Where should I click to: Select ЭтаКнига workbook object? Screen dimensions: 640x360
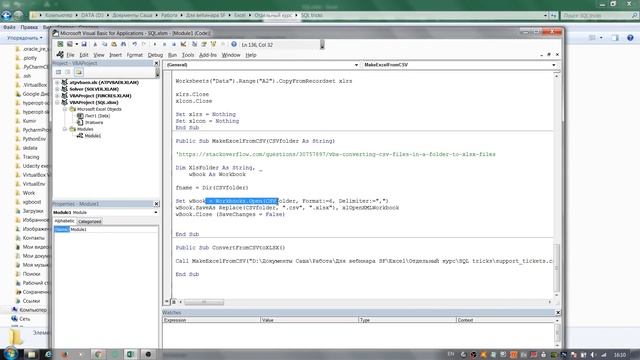click(94, 122)
